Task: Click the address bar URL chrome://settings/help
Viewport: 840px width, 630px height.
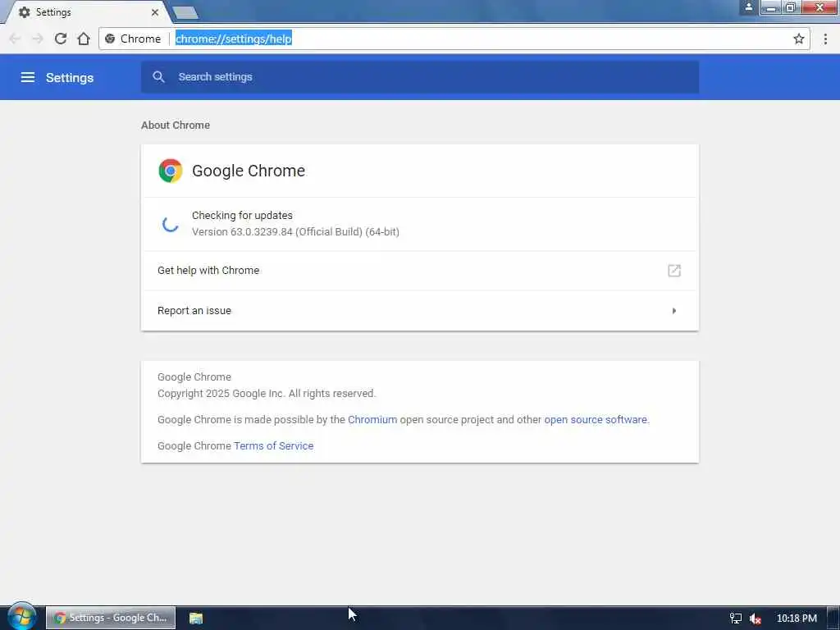Action: (x=234, y=39)
